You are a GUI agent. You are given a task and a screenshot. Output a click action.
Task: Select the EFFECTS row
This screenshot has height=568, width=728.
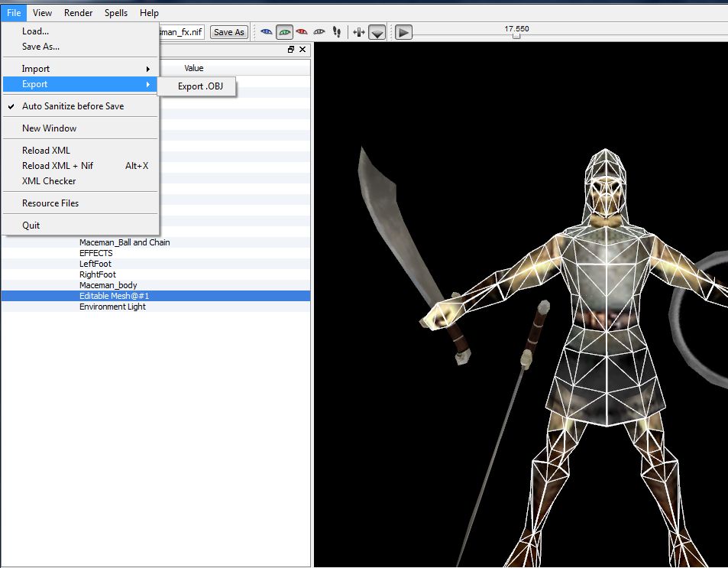[156, 253]
